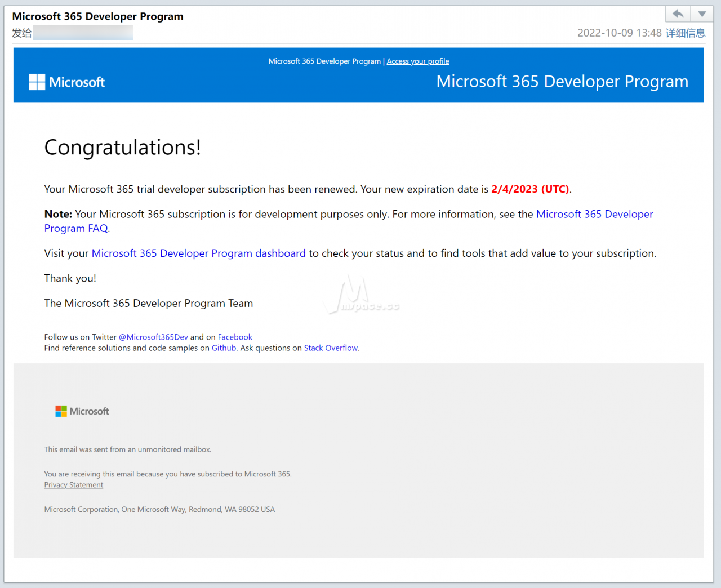Click the Congratulations! heading
The height and width of the screenshot is (588, 721).
[x=123, y=148]
